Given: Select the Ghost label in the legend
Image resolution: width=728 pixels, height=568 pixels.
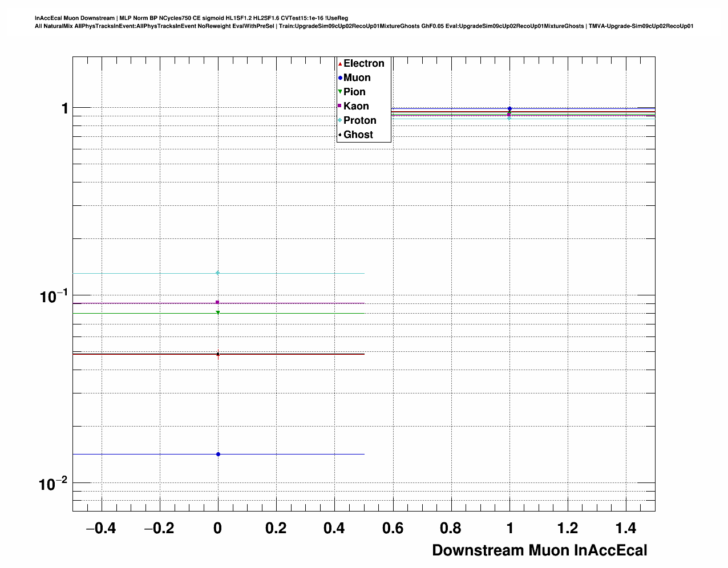Looking at the screenshot, I should point(358,135).
